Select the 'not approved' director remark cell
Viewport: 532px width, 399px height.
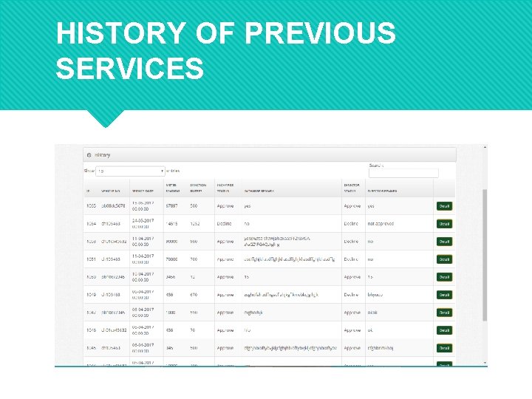point(381,224)
